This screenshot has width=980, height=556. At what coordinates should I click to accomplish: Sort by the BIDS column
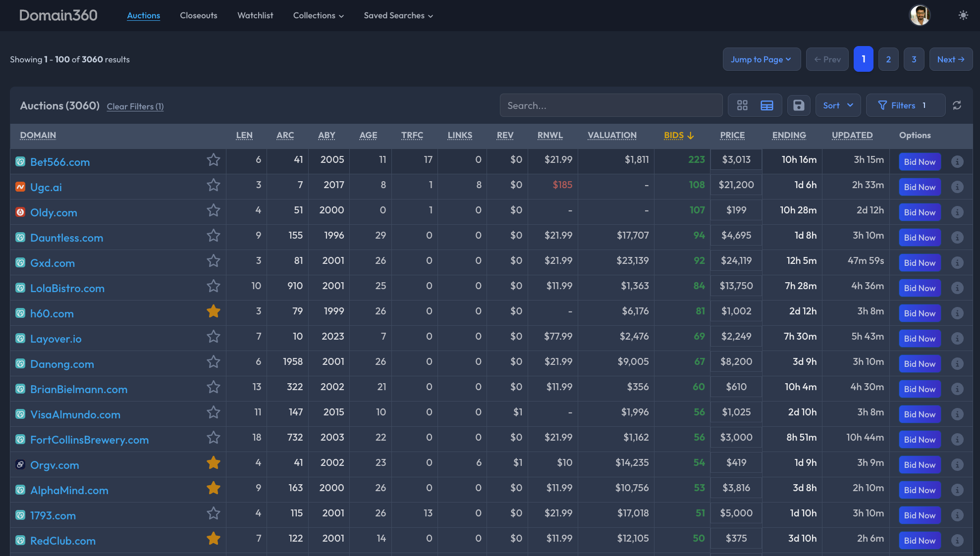click(x=678, y=135)
